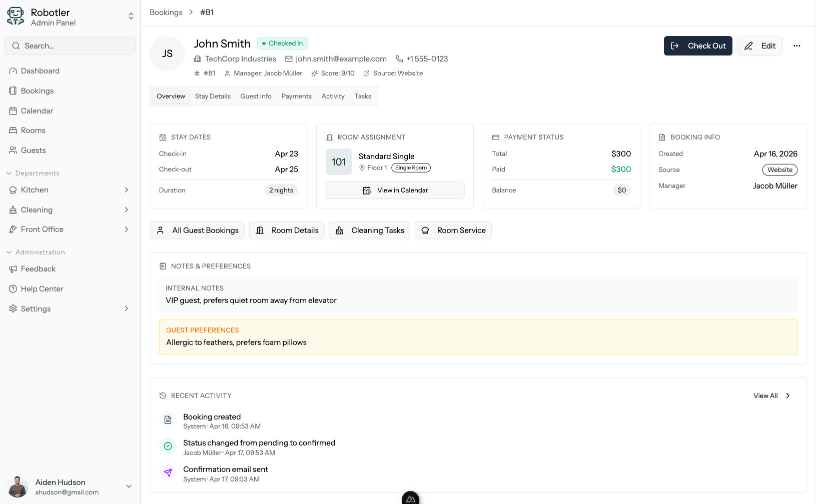Image resolution: width=816 pixels, height=504 pixels.
Task: Click the Feedback megaphone icon
Action: 13,269
